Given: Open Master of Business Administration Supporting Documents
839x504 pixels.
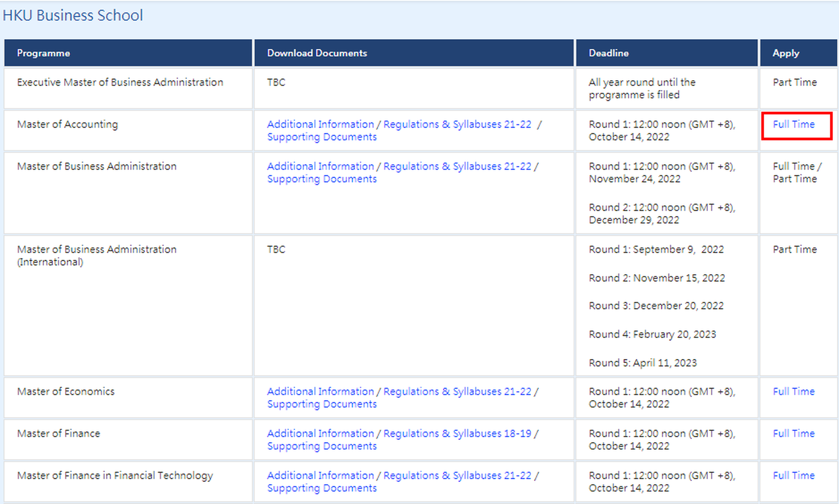Looking at the screenshot, I should (322, 179).
